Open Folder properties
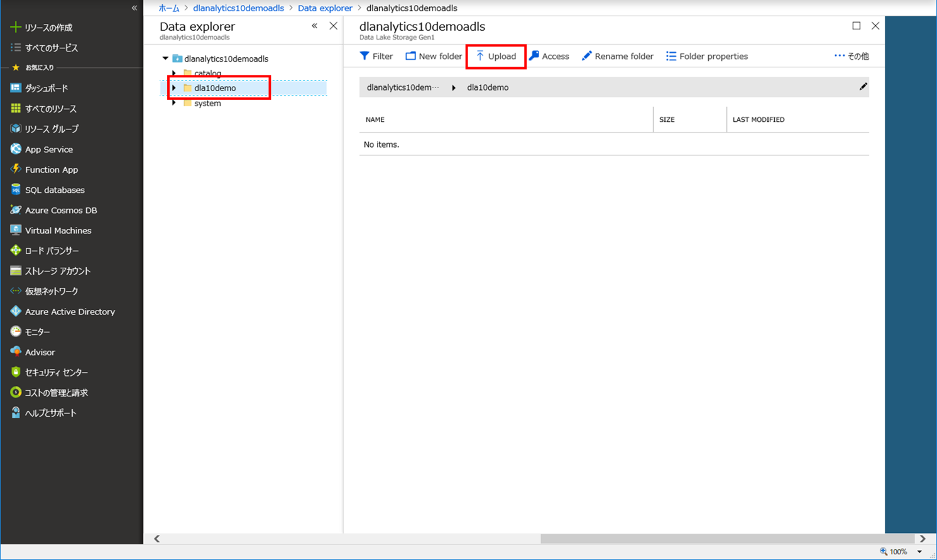937x560 pixels. (x=707, y=57)
